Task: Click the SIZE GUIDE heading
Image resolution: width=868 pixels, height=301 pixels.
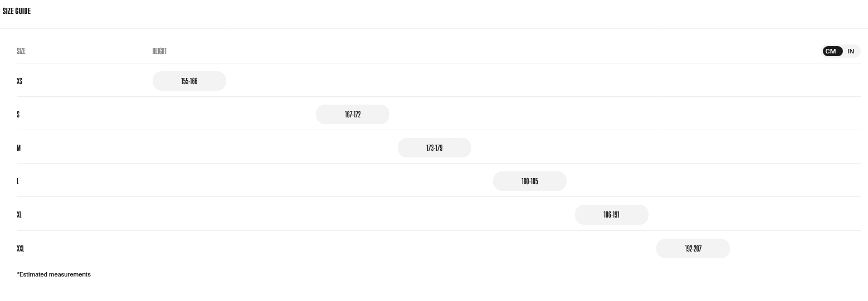Action: click(17, 11)
